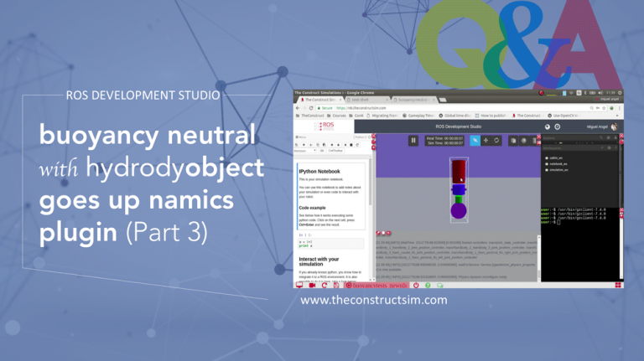Move the notebook cell down
Screen dimensions: 644x361
pyautogui.click(x=339, y=145)
